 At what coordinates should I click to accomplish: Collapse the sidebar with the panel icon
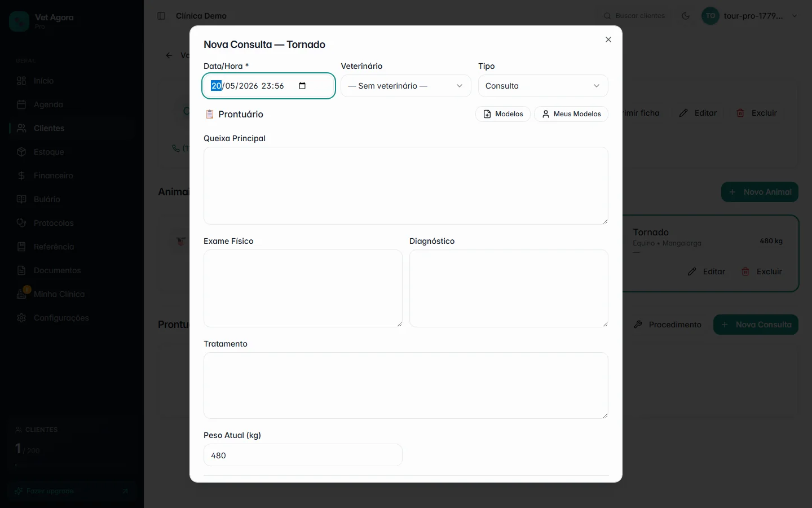point(161,16)
